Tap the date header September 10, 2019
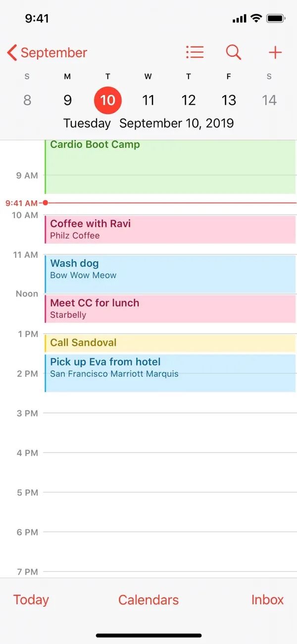This screenshot has width=297, height=644. coord(177,123)
